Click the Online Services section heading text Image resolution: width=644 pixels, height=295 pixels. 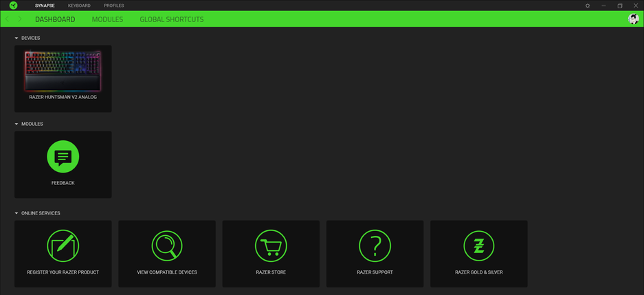[41, 214]
